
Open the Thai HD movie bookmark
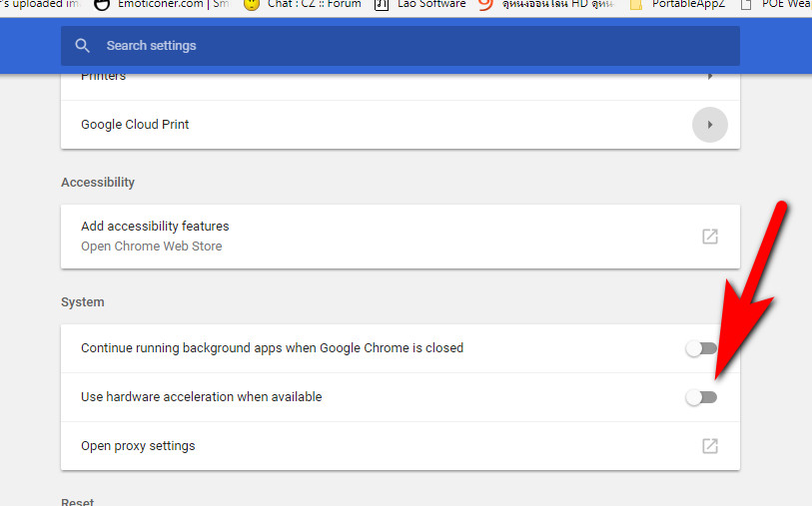pyautogui.click(x=545, y=5)
